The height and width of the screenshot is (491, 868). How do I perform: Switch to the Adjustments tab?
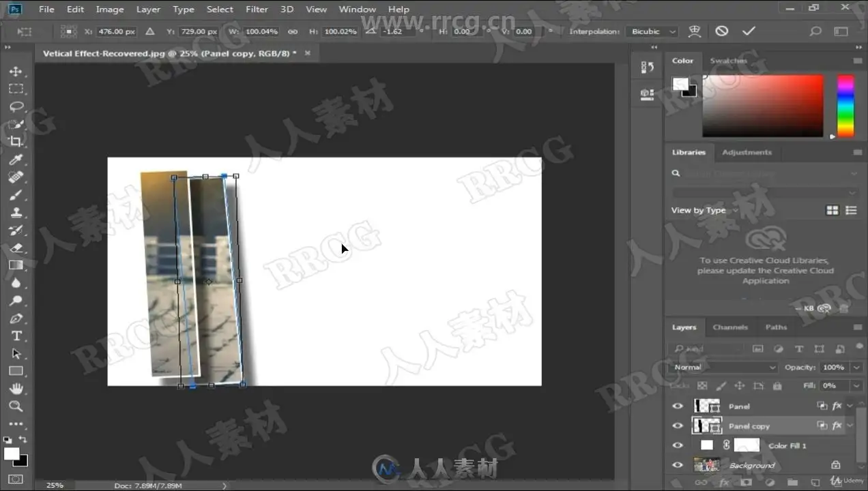[x=747, y=152]
